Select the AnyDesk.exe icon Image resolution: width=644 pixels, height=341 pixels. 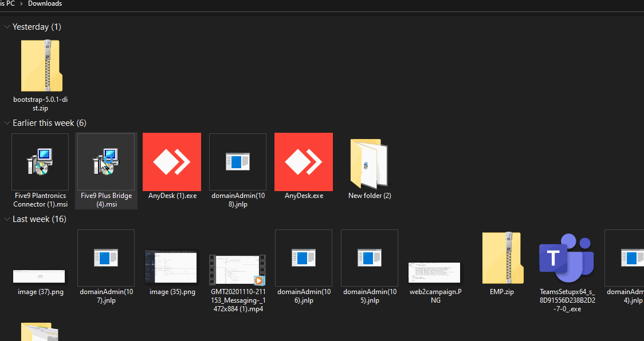click(x=304, y=162)
